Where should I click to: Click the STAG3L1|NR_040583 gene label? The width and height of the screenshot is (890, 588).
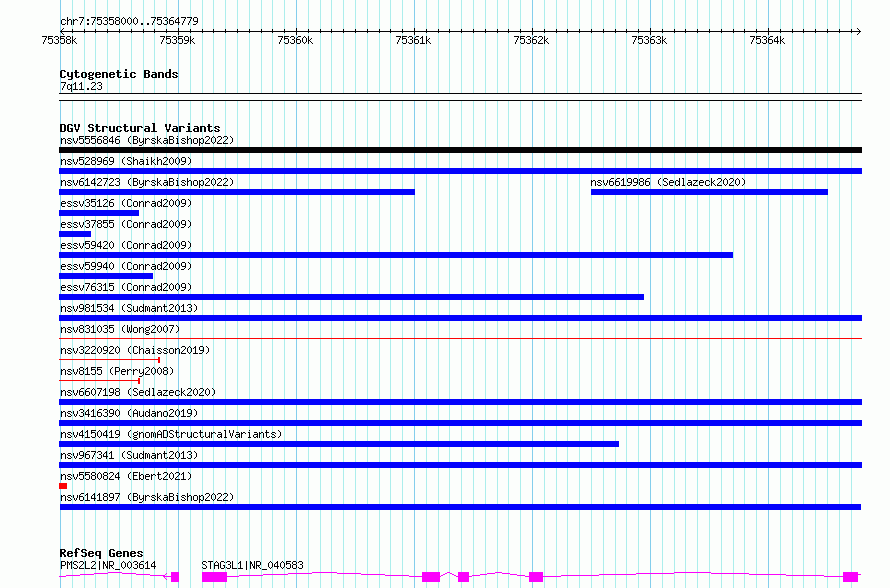coord(253,565)
